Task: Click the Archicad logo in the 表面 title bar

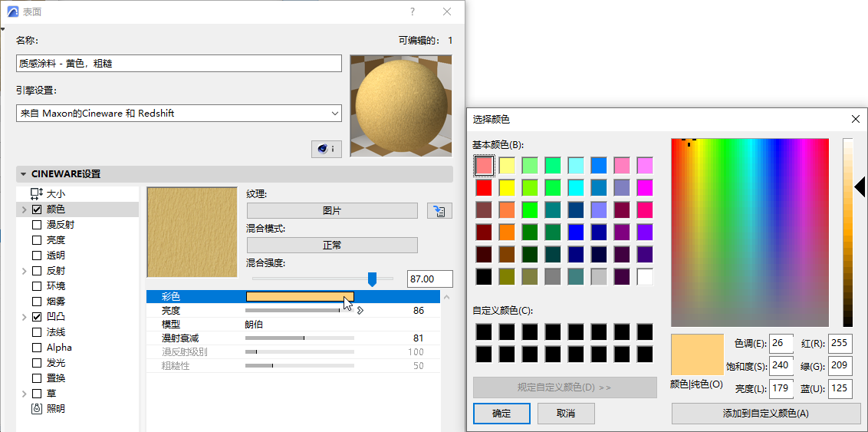Action: click(x=13, y=12)
